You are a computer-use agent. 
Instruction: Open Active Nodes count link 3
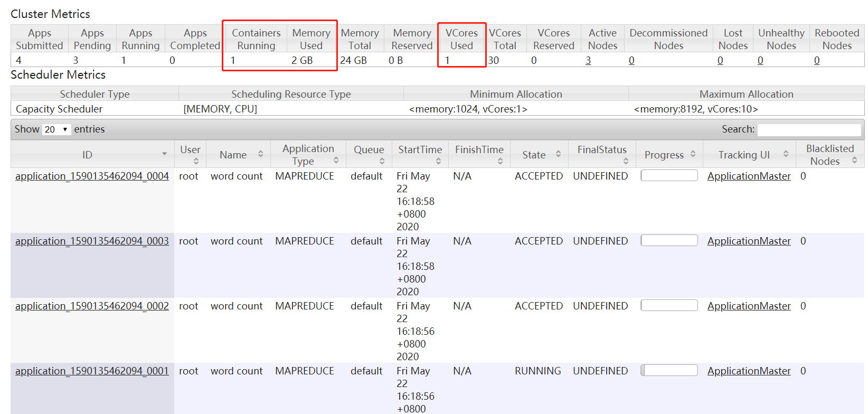click(588, 61)
